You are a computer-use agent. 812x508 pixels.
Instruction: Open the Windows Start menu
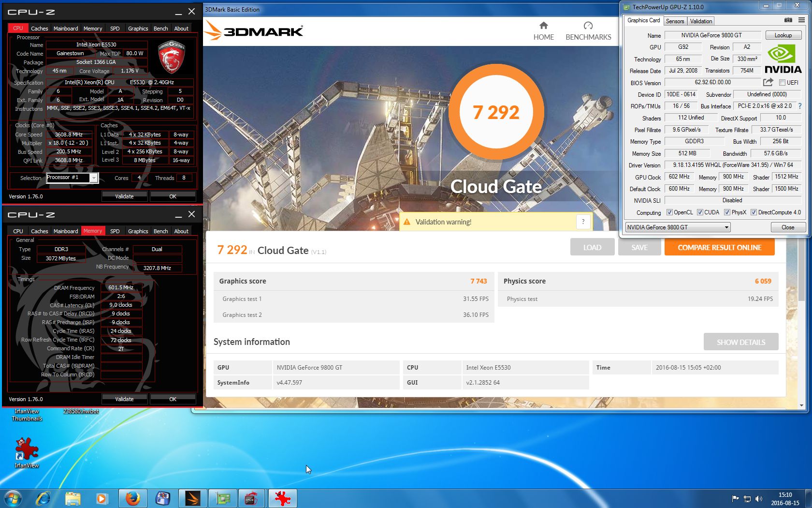coord(13,498)
